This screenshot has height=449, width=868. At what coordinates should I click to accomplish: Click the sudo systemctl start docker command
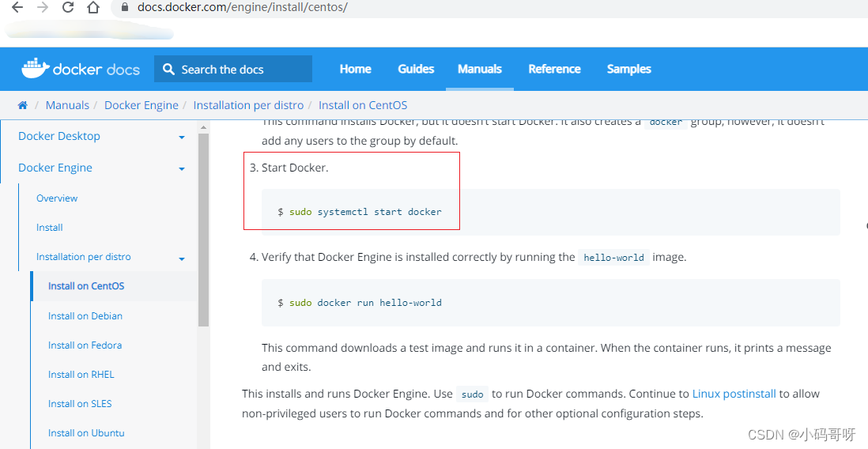tap(360, 212)
